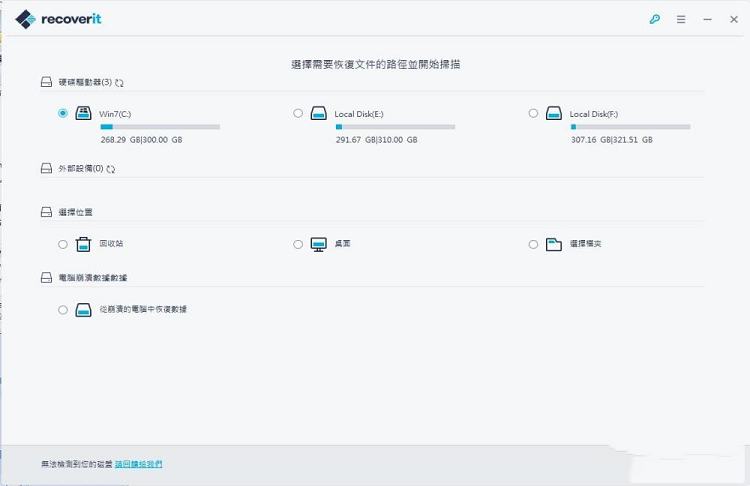Click the Local Disk(F:) label

(594, 114)
